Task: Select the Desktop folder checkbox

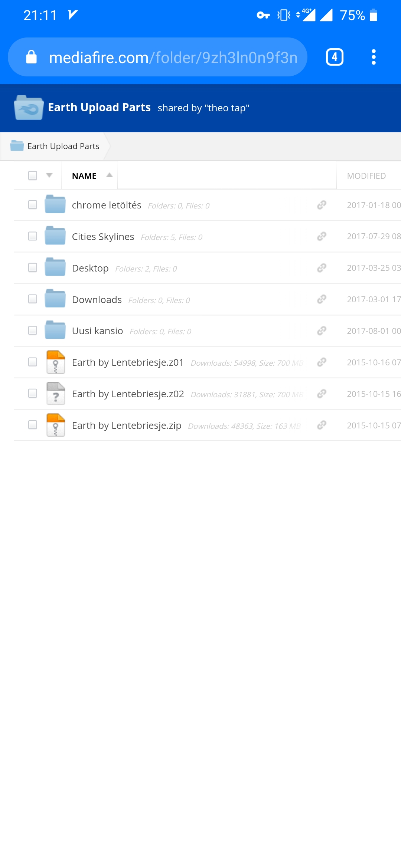Action: pos(33,267)
